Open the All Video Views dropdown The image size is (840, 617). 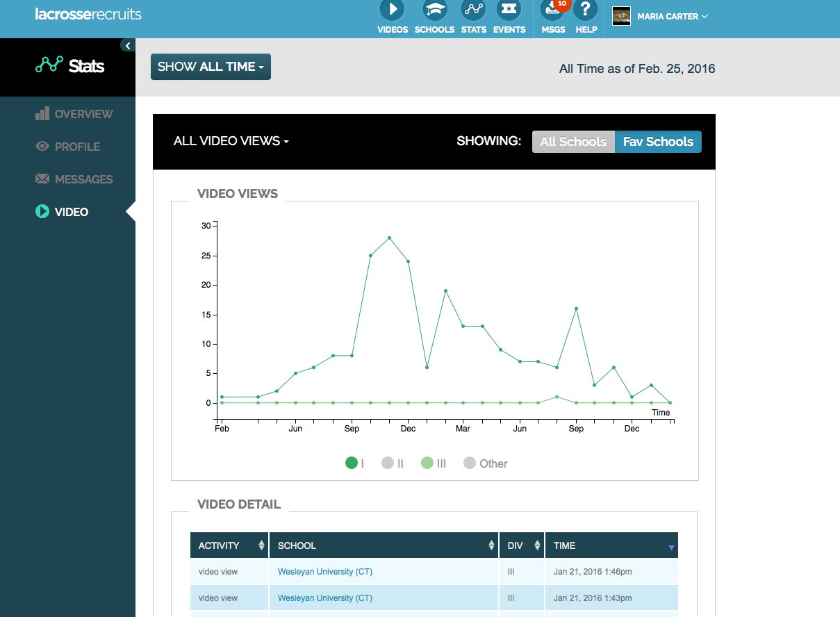[x=231, y=141]
